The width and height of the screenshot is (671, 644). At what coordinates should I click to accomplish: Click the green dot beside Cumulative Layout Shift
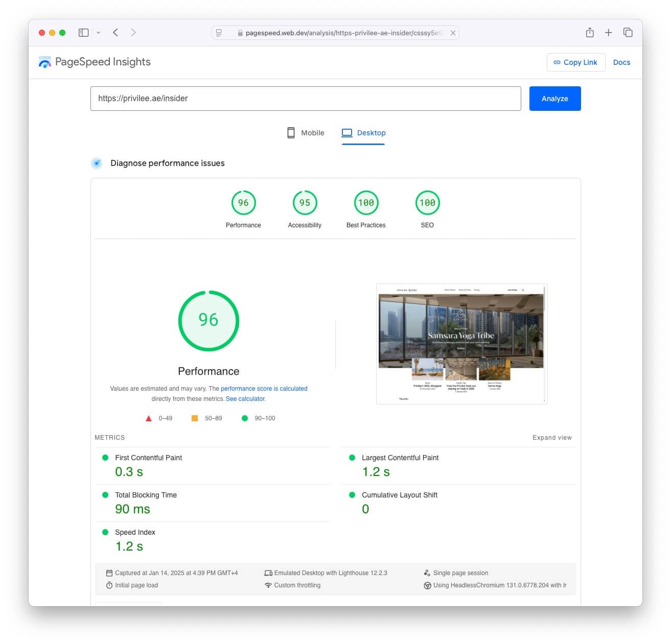click(x=352, y=495)
